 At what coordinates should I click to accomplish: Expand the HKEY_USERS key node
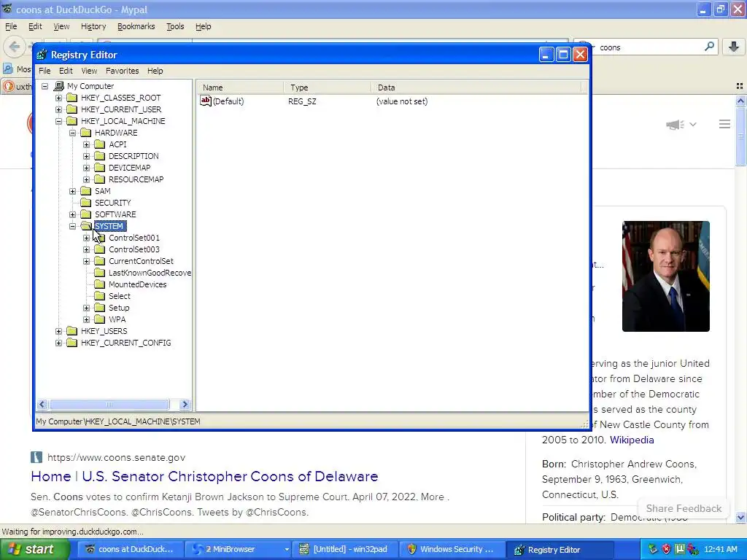(58, 331)
